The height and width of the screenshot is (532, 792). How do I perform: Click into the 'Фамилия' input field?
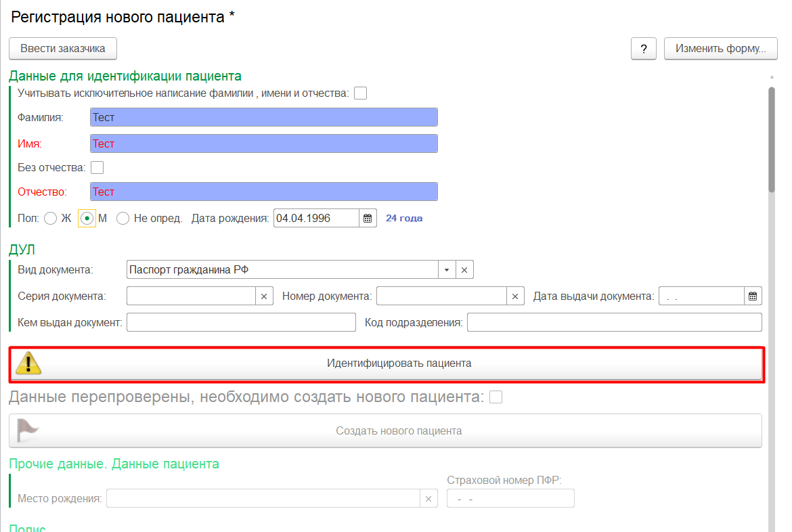(263, 117)
